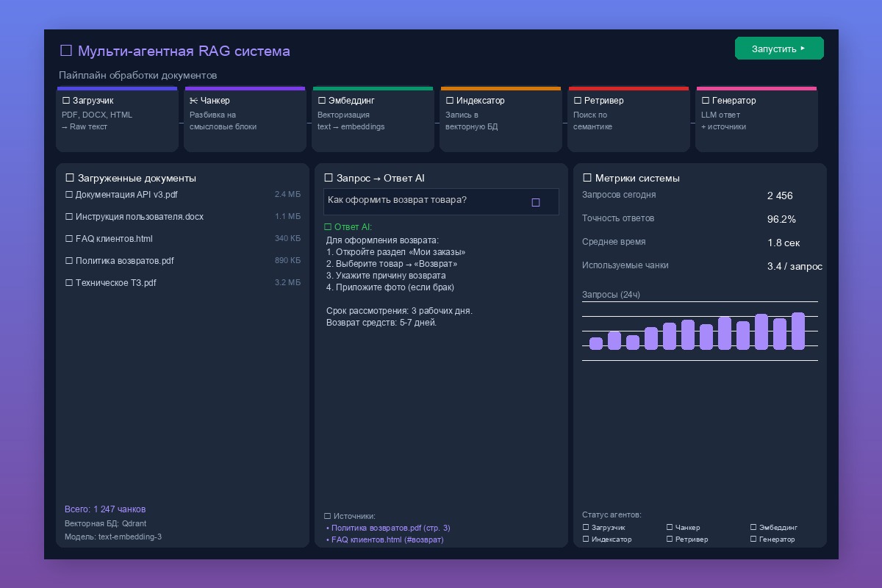882x588 pixels.
Task: Open source link FAQ клиентов.html (#возврат)
Action: coord(385,539)
